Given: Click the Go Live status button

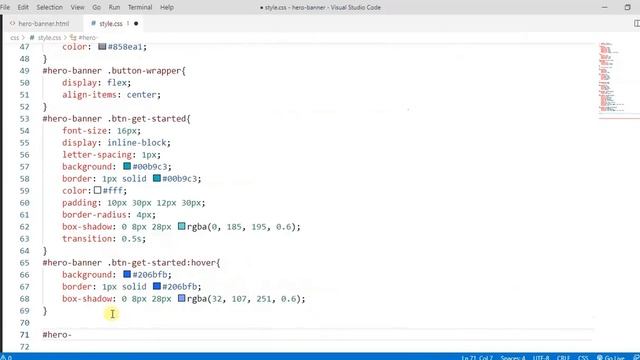Looking at the screenshot, I should point(611,358).
